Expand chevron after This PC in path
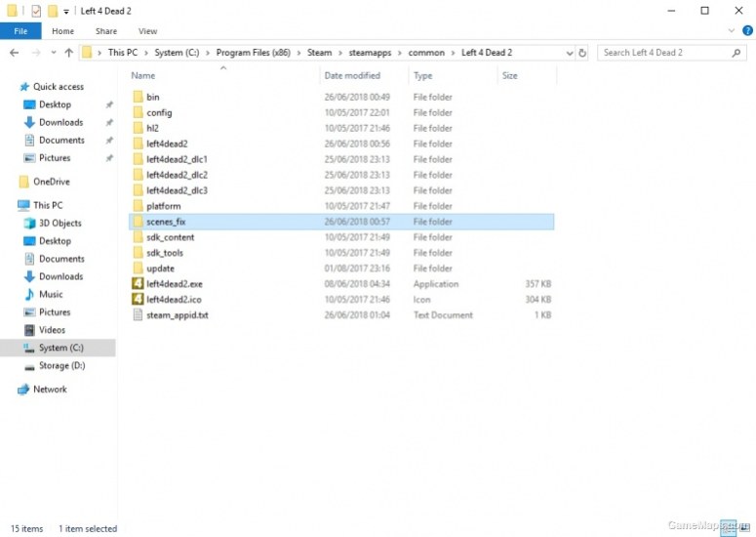Viewport: 756px width, 537px height. point(146,53)
